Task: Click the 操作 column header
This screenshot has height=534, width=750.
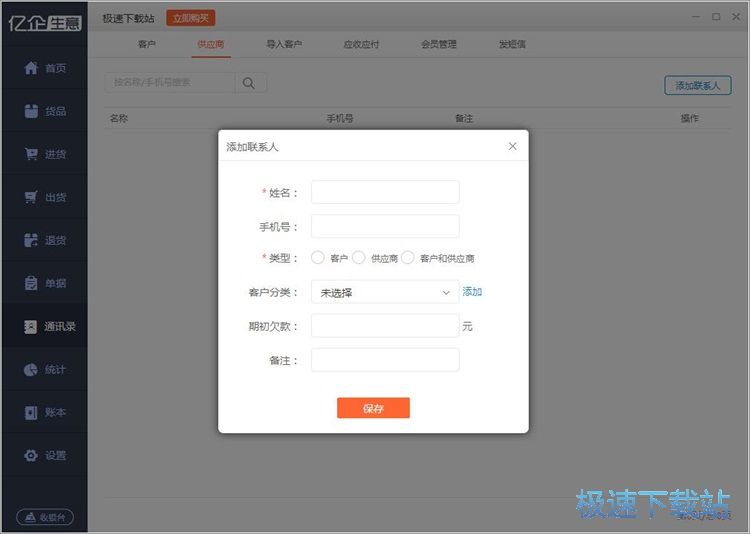Action: tap(690, 118)
